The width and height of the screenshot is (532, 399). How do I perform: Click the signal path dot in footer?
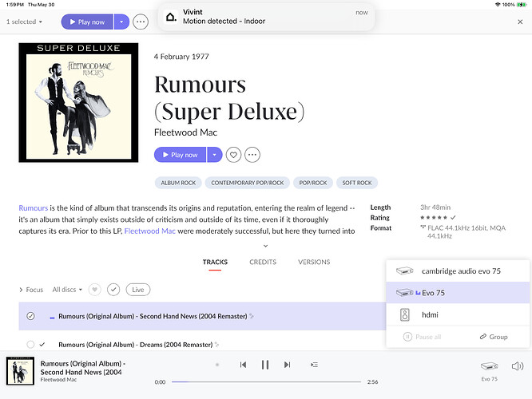pos(217,365)
